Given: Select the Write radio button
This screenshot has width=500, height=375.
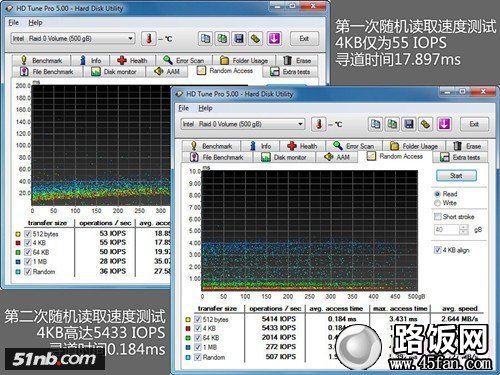Looking at the screenshot, I should (x=438, y=203).
